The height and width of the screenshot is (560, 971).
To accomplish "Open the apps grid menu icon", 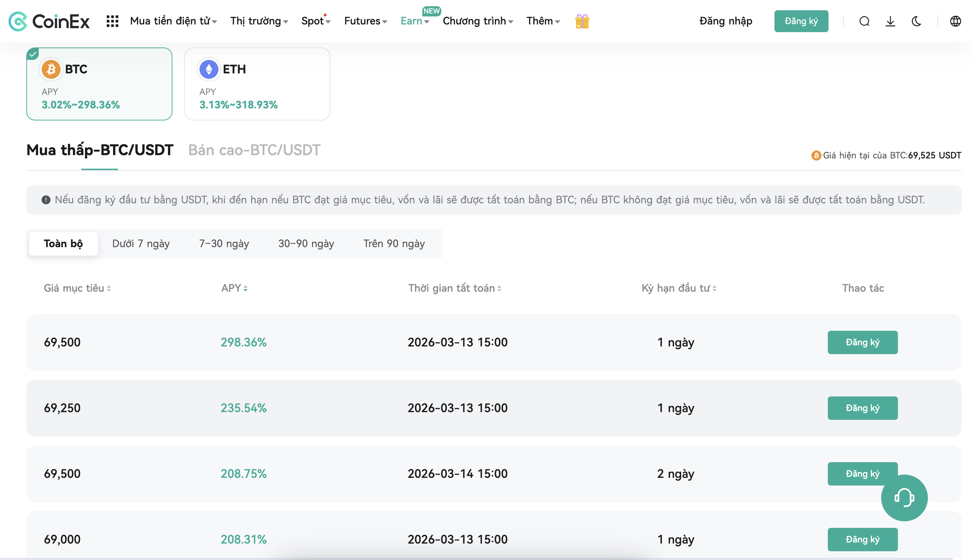I will [x=113, y=21].
